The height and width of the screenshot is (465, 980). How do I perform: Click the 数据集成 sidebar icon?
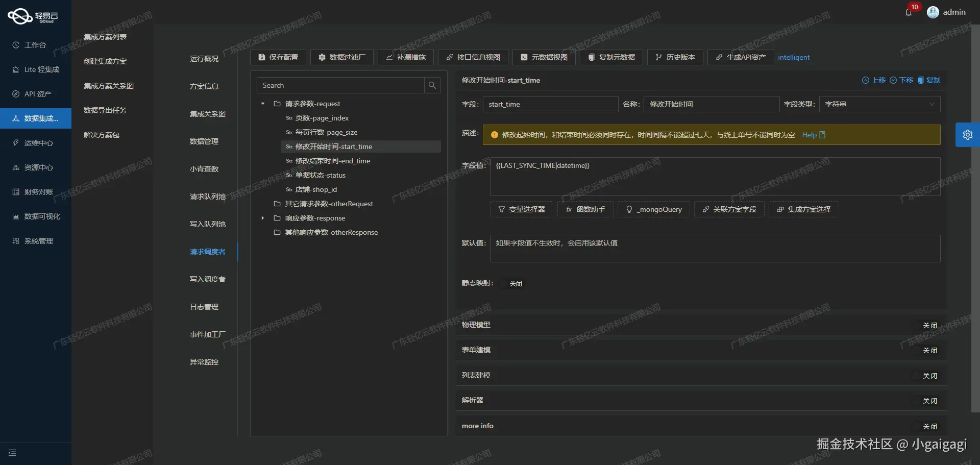coord(16,118)
